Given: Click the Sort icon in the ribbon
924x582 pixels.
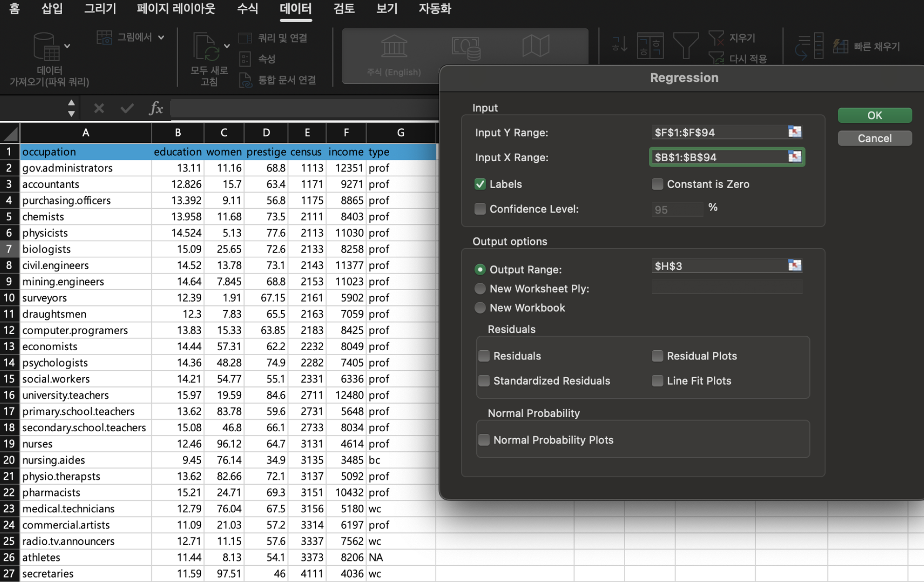Looking at the screenshot, I should point(650,45).
